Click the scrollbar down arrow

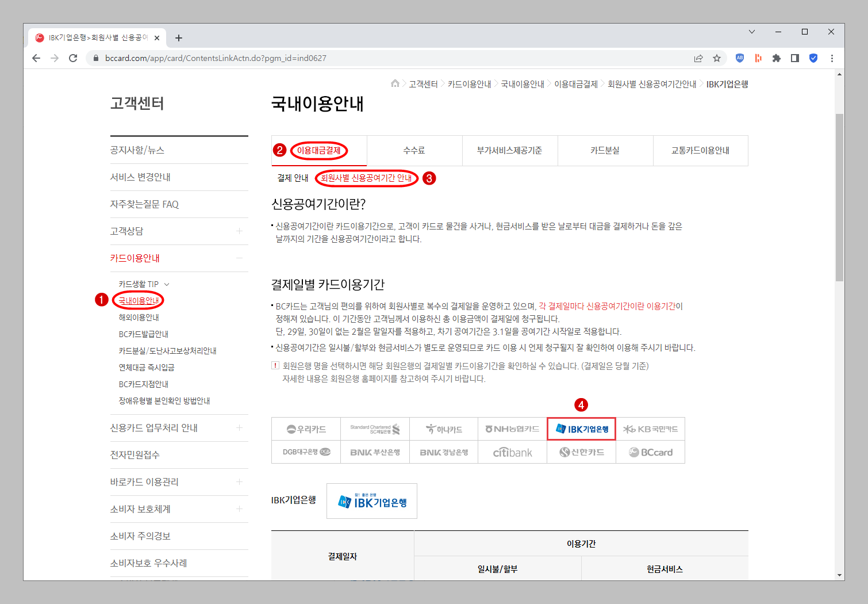click(x=840, y=575)
